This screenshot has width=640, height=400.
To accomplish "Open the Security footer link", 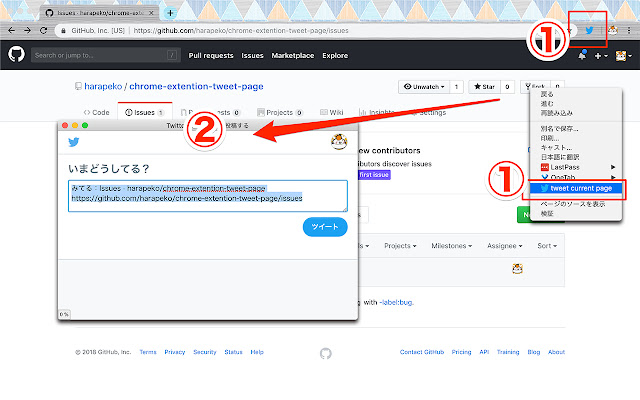I will tap(204, 352).
